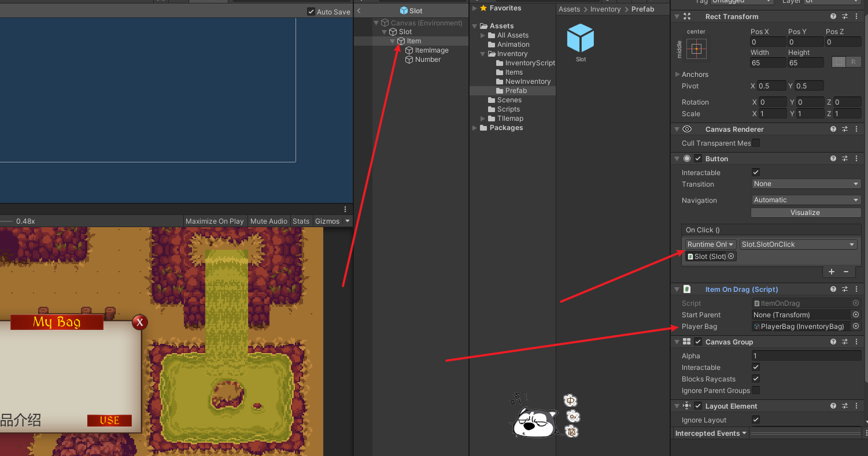Open the Rect Transform presets icon

[845, 16]
